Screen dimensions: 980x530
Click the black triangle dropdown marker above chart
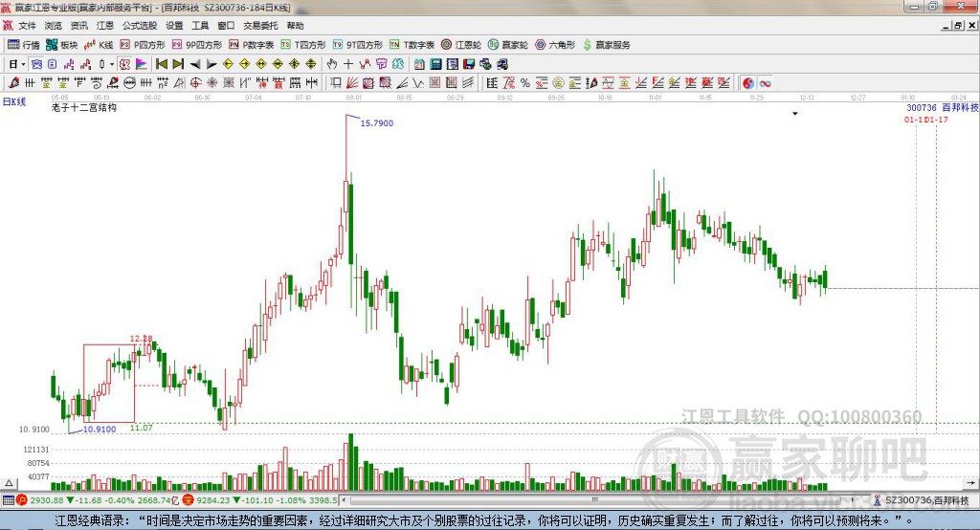pos(795,114)
